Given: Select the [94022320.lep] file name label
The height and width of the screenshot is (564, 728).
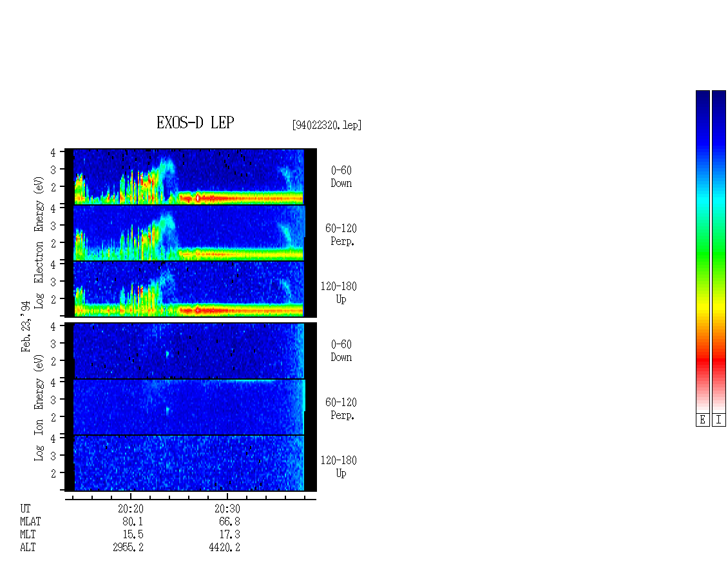Looking at the screenshot, I should click(x=327, y=125).
